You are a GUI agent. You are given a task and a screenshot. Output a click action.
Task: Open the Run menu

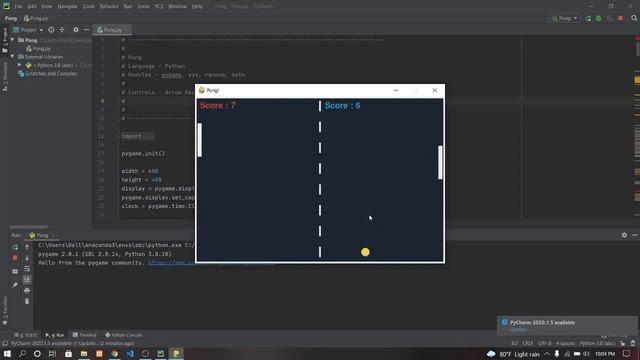(x=128, y=7)
